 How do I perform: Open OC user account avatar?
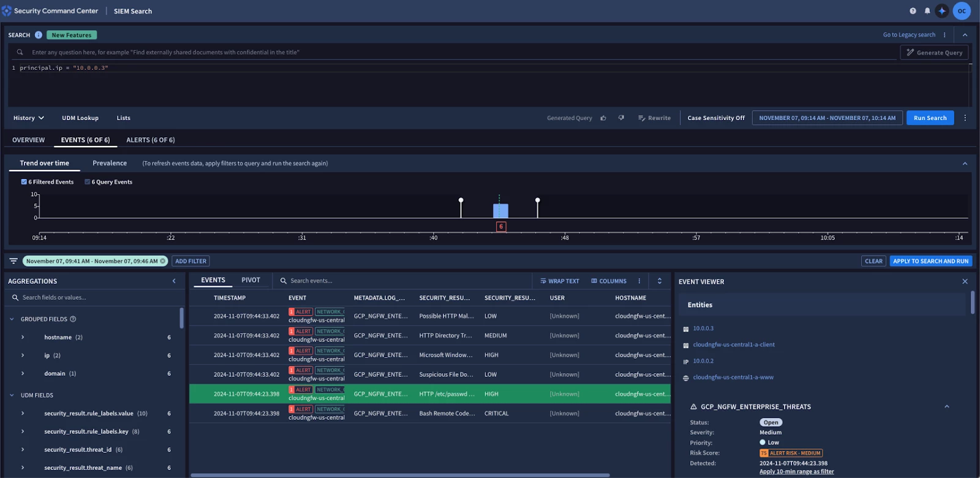pos(962,11)
